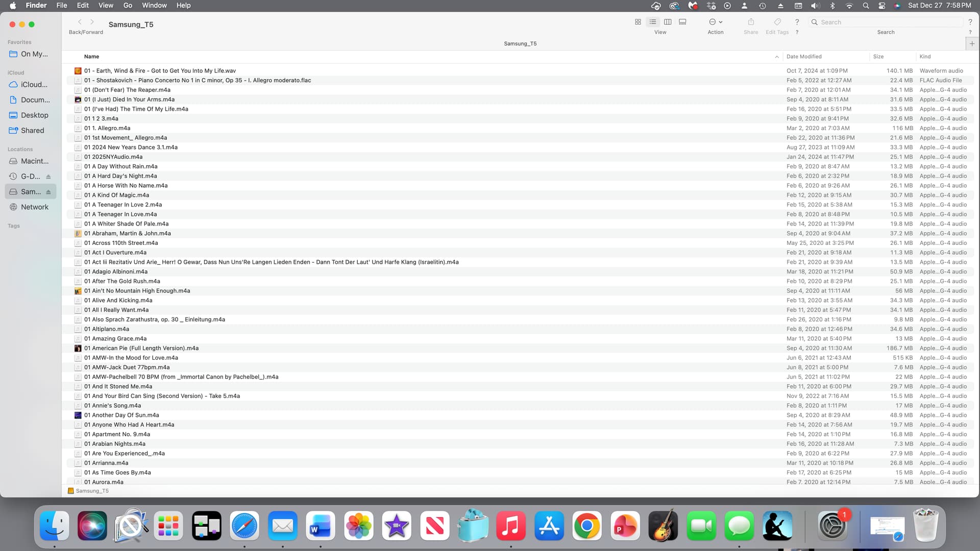This screenshot has height=551, width=980.
Task: Open the View menu in menu bar
Action: tap(106, 6)
